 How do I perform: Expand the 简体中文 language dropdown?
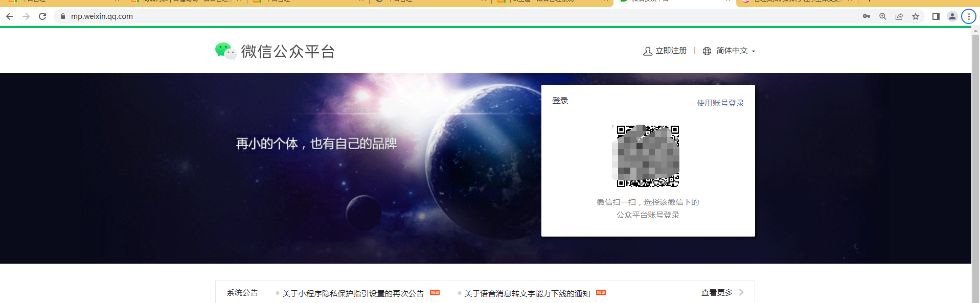click(732, 51)
